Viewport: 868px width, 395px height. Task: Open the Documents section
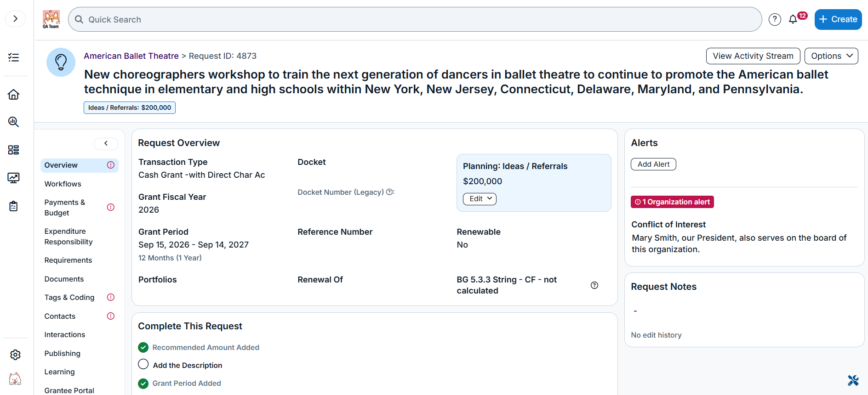tap(64, 279)
